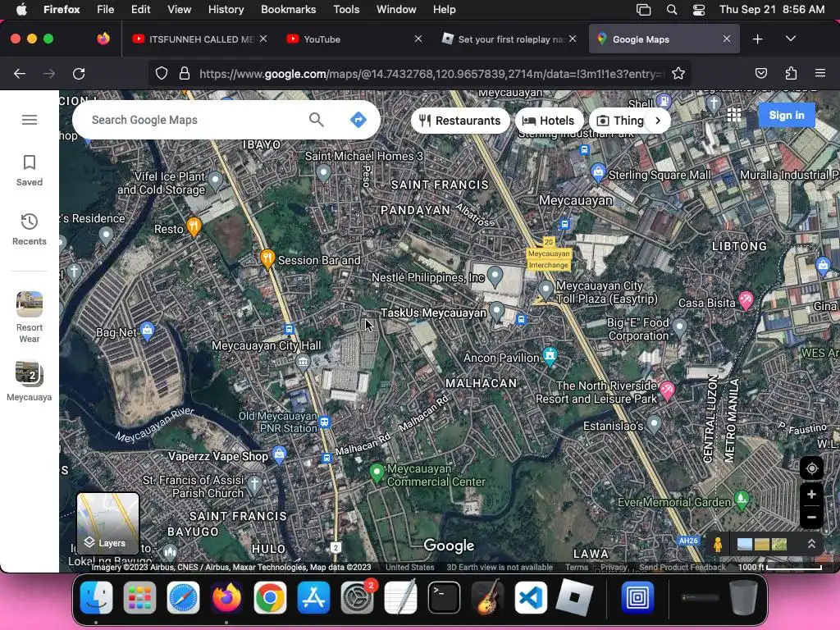Image resolution: width=840 pixels, height=630 pixels.
Task: Reload the current page
Action: (79, 73)
